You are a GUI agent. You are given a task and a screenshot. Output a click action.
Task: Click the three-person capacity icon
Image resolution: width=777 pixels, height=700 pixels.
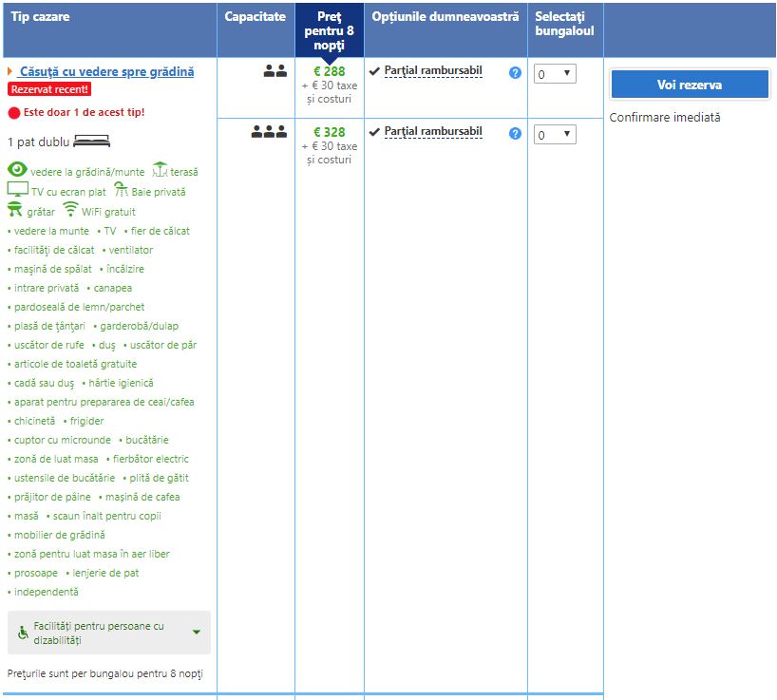click(x=269, y=132)
